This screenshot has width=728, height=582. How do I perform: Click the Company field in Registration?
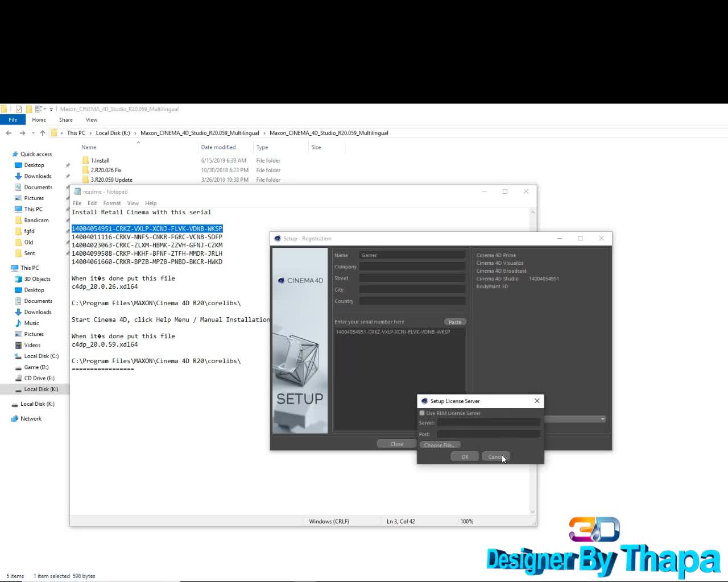(x=412, y=267)
